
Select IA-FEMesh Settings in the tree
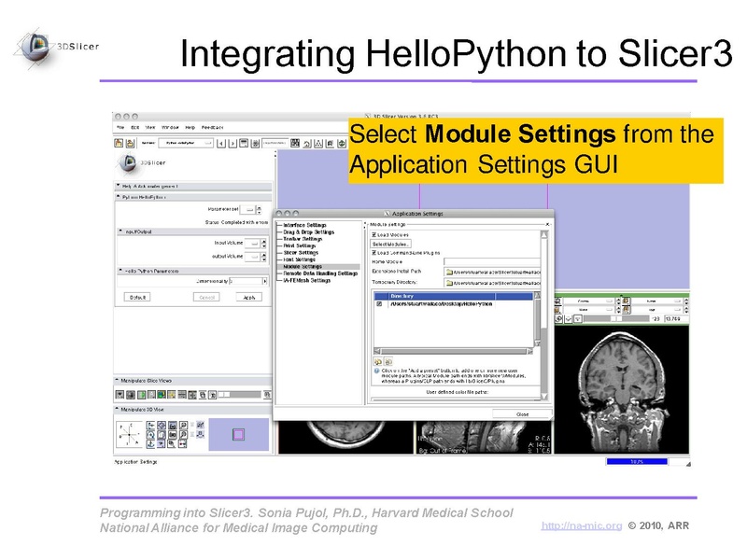307,281
